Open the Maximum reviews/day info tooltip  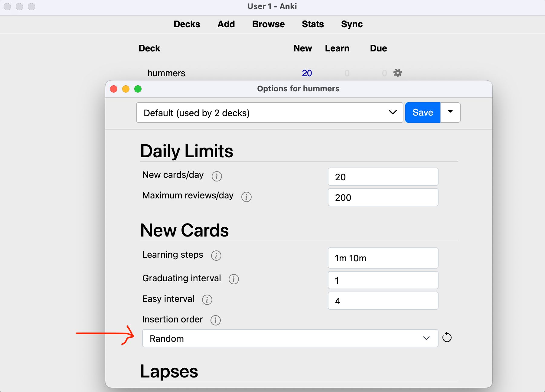[x=246, y=197]
